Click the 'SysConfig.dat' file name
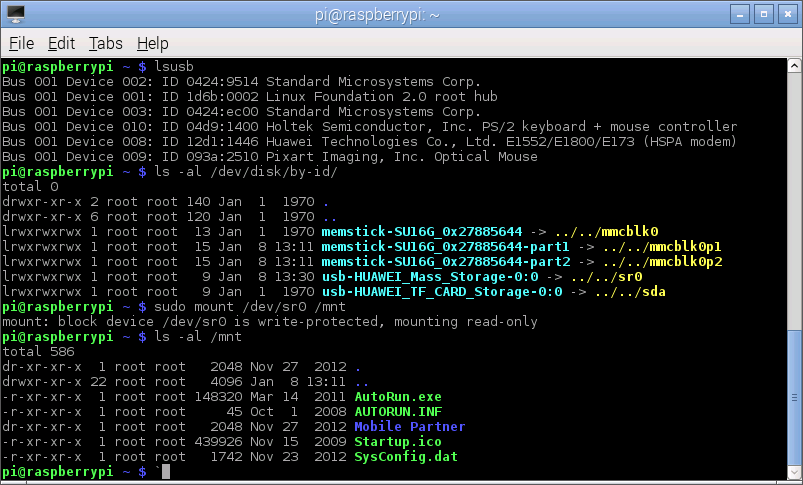This screenshot has height=485, width=803. pos(406,456)
